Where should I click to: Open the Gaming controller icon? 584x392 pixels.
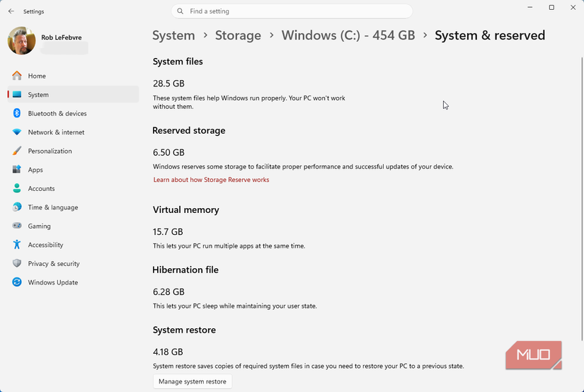(x=16, y=226)
